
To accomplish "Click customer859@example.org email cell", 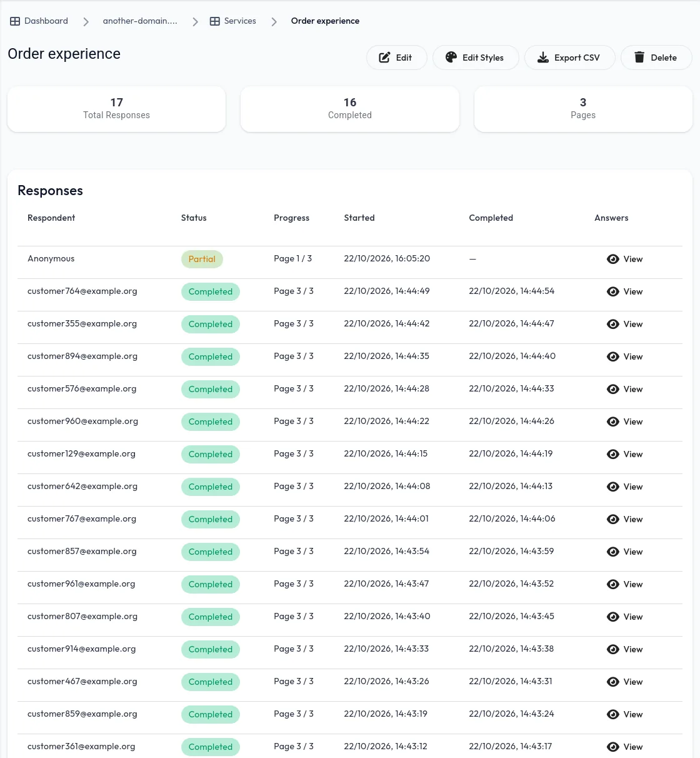I will 82,714.
